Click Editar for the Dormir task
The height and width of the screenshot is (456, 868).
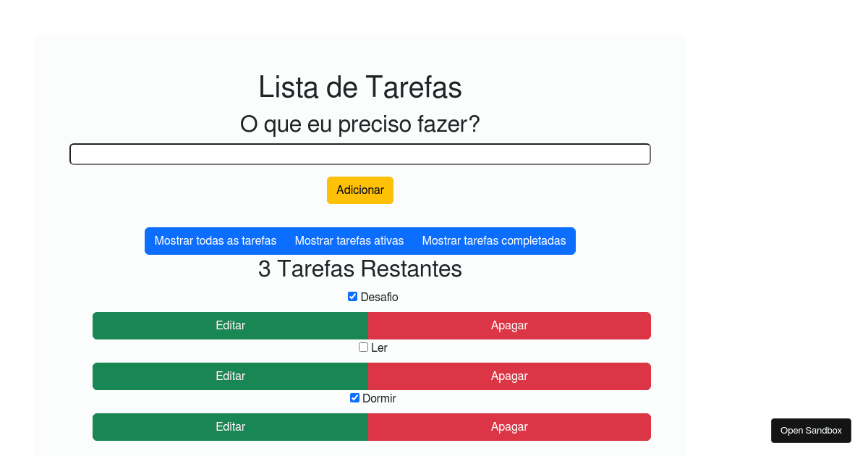[230, 426]
